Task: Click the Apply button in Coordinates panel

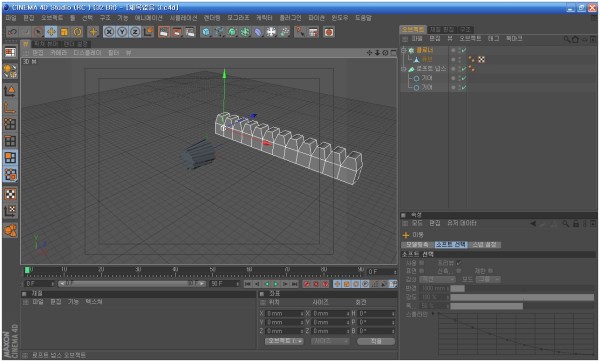Action: point(376,341)
